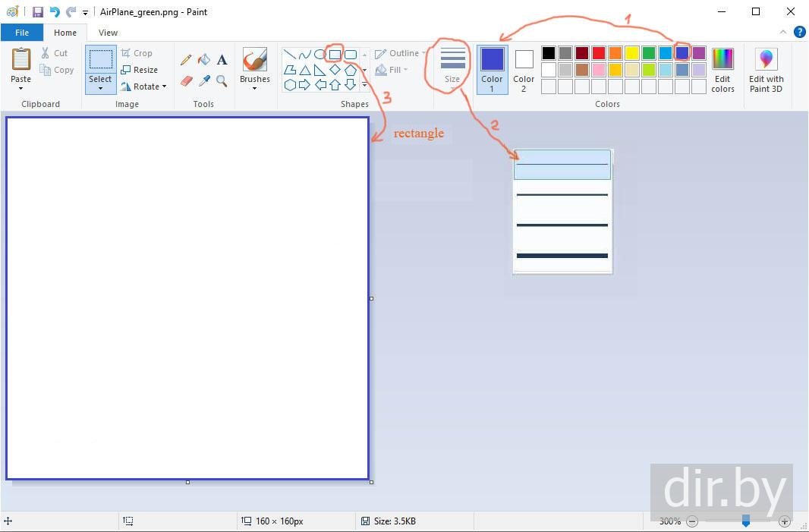Open the File menu
This screenshot has width=809, height=532.
22,32
